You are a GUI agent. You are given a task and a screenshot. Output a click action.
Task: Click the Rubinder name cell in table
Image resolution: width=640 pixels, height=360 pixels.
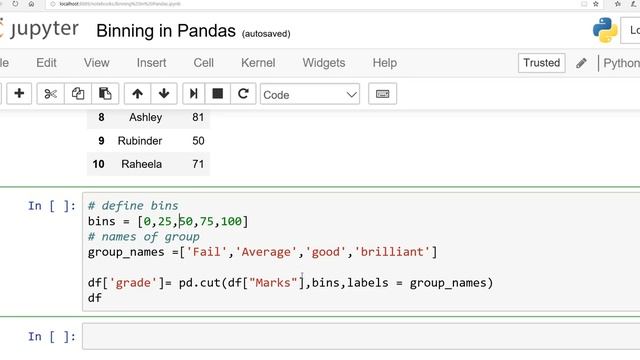coord(140,141)
